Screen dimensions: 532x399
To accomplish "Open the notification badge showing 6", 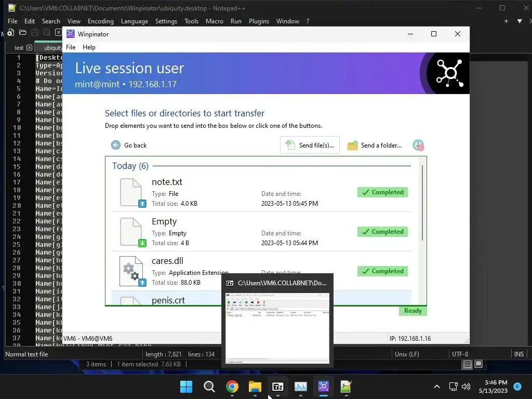I will pyautogui.click(x=517, y=387).
